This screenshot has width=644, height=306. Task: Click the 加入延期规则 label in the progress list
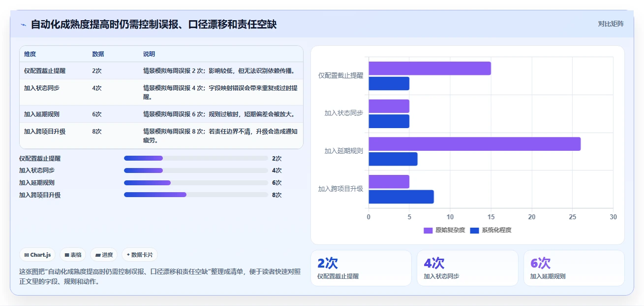coord(37,183)
